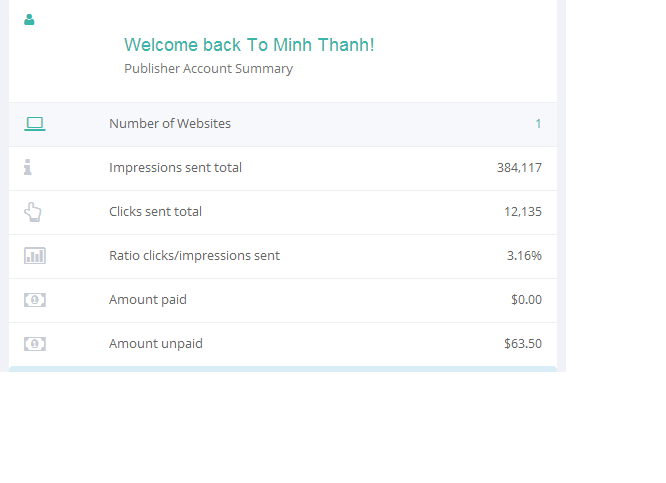Click the hand pointer clicks icon
666x483 pixels.
click(x=33, y=212)
